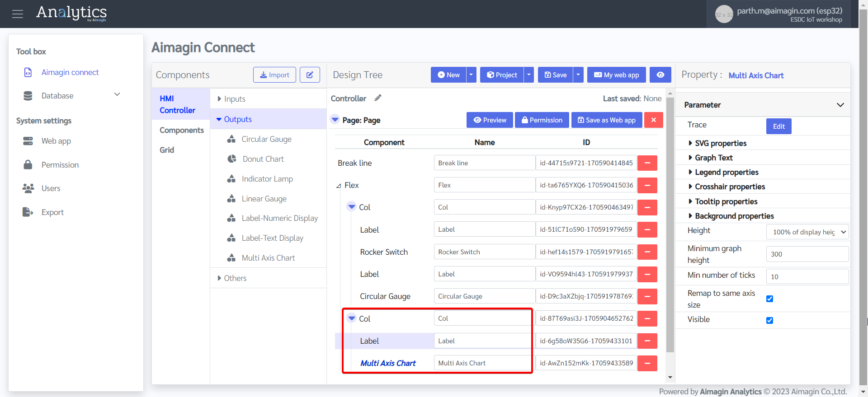
Task: Open the hamburger navigation menu
Action: point(18,14)
